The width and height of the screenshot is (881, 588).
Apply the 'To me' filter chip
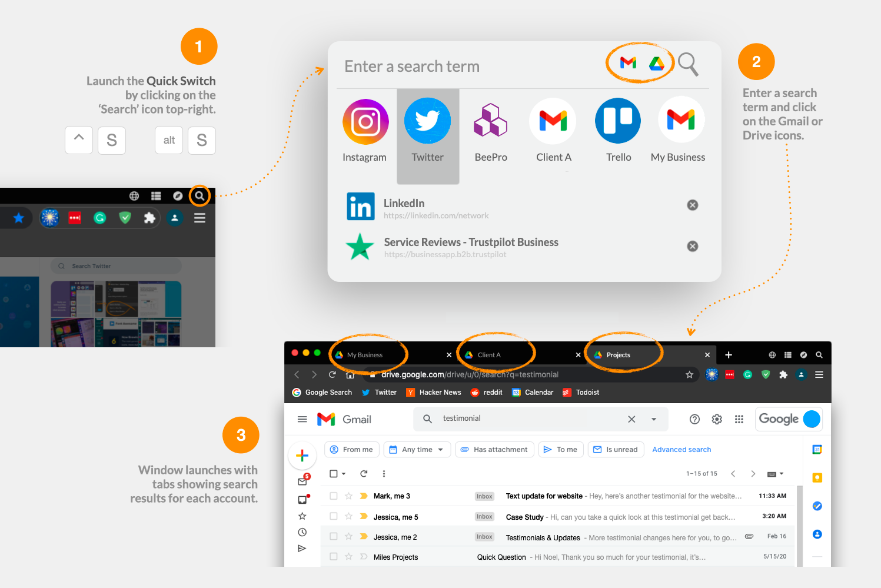click(561, 450)
